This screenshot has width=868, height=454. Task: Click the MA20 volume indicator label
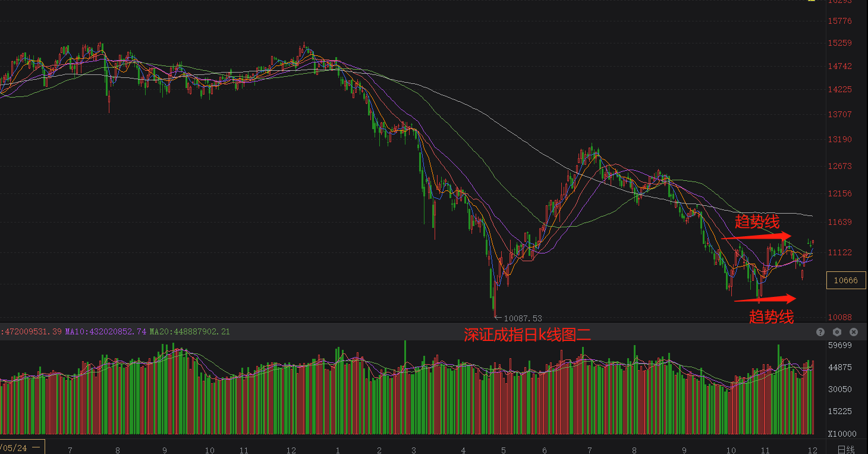point(189,331)
